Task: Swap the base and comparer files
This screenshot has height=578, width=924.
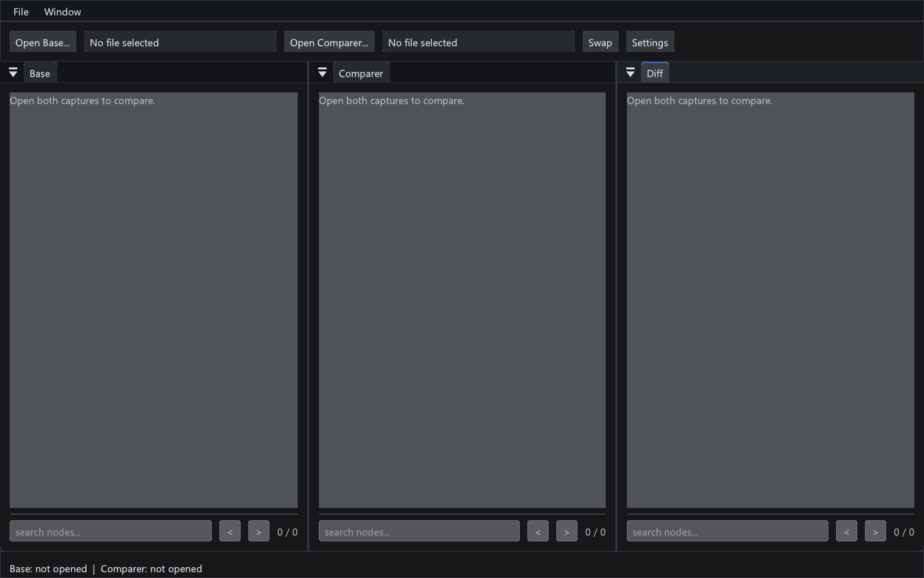Action: pos(600,42)
